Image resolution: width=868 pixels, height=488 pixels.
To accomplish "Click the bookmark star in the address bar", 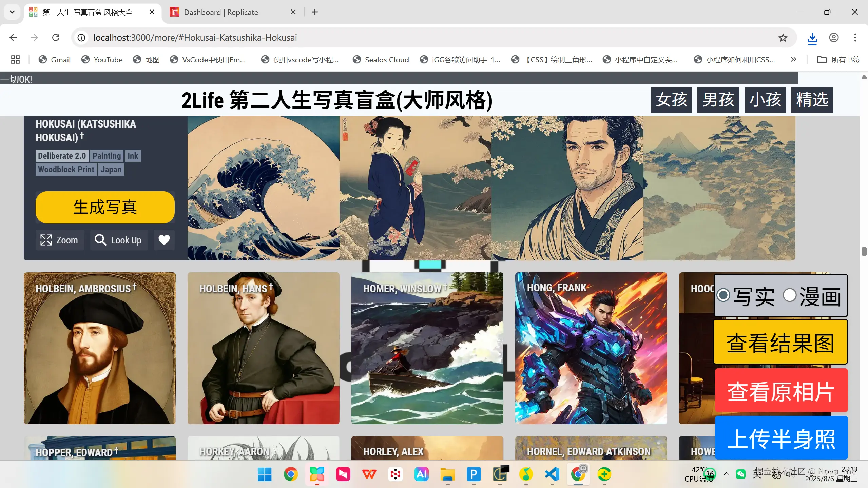I will [783, 38].
